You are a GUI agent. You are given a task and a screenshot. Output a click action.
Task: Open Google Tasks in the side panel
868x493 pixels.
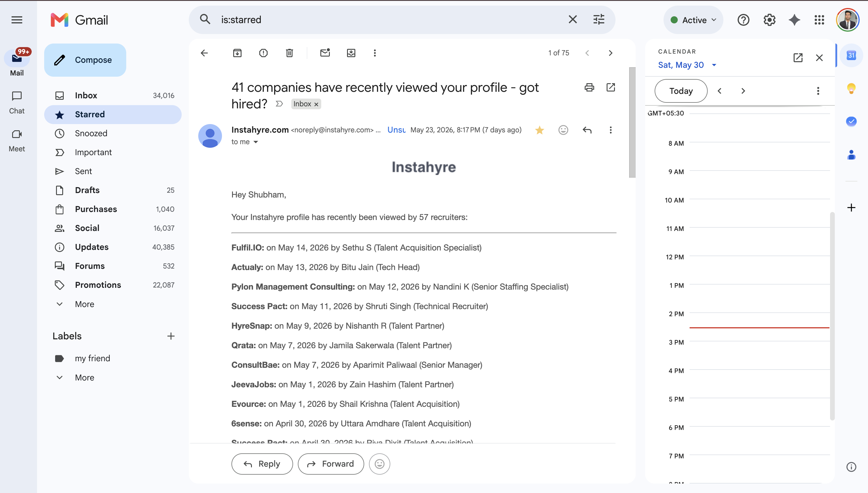851,121
